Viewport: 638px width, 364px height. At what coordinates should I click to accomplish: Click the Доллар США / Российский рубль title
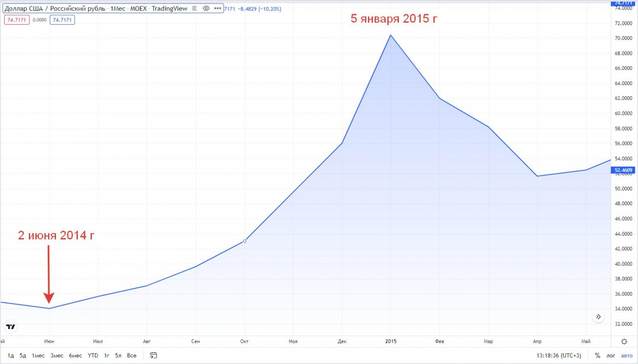pyautogui.click(x=55, y=9)
